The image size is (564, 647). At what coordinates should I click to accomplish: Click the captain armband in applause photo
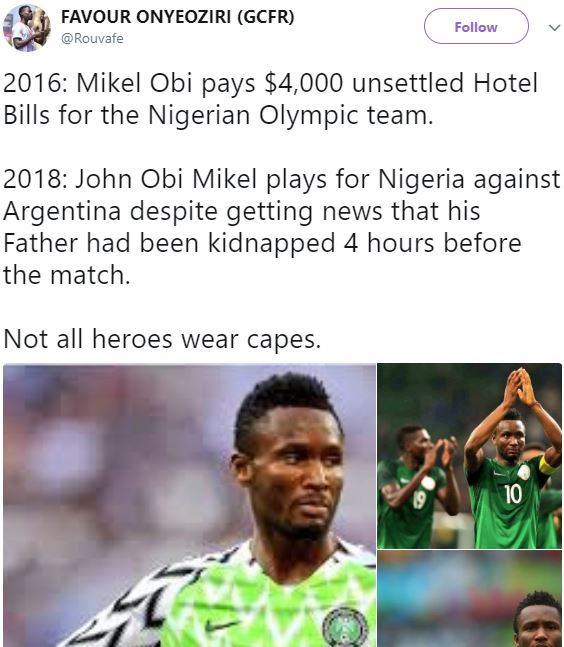548,465
